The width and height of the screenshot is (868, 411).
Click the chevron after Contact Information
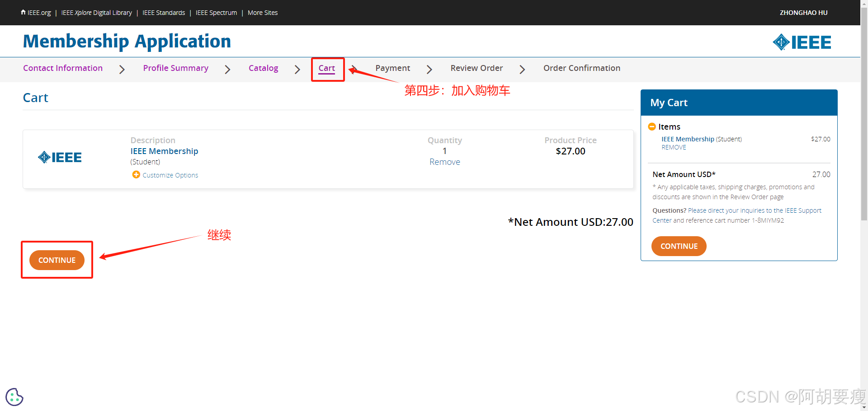(122, 69)
